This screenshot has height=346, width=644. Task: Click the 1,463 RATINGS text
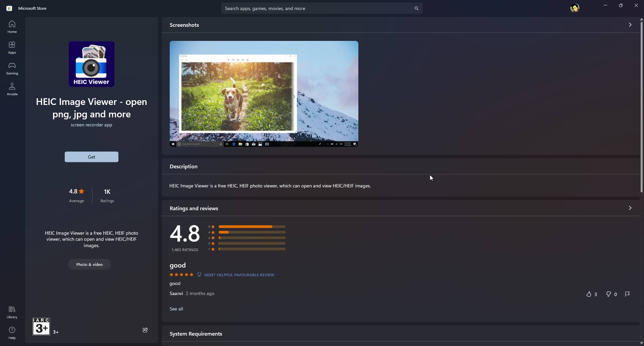click(x=185, y=250)
